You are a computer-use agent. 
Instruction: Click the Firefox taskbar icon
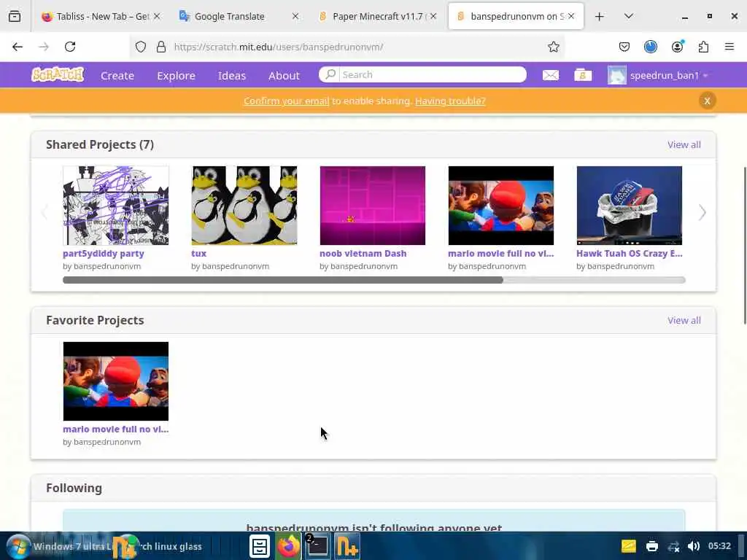pyautogui.click(x=287, y=546)
